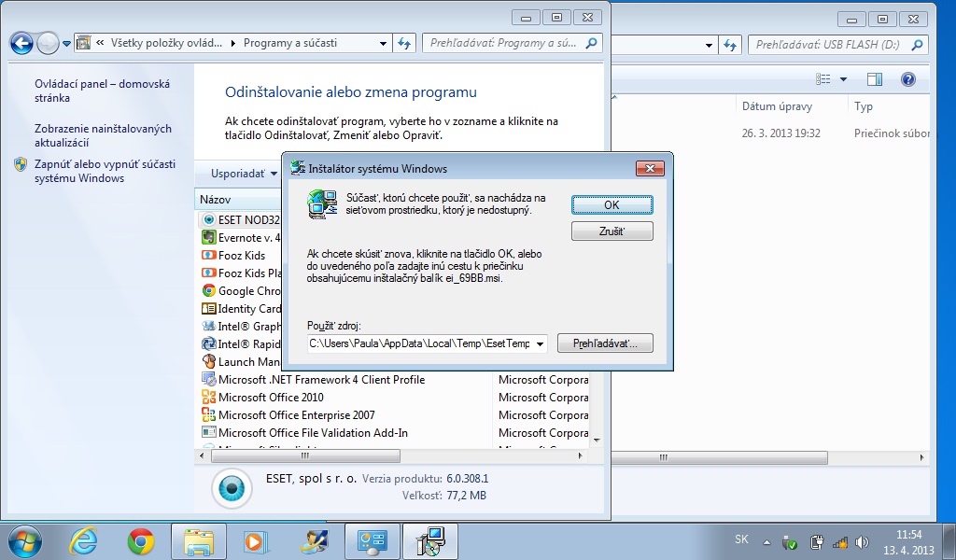
Task: Expand the Použiť zdroj path combo box
Action: (x=540, y=343)
